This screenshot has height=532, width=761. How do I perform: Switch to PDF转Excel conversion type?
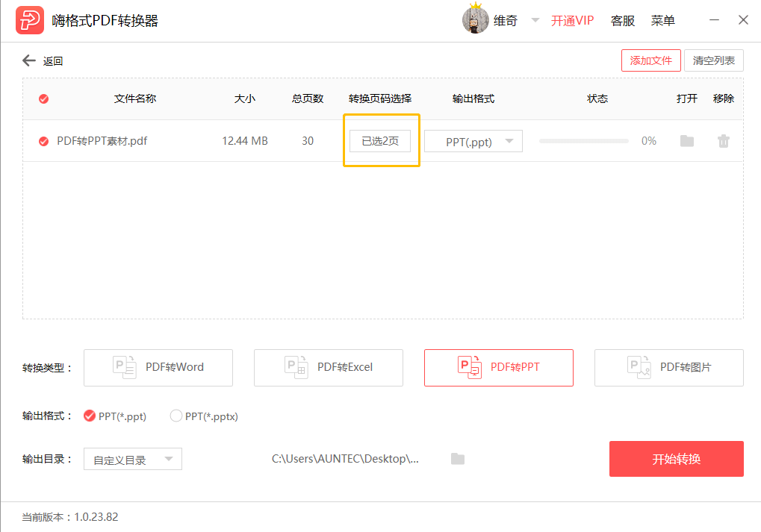329,368
